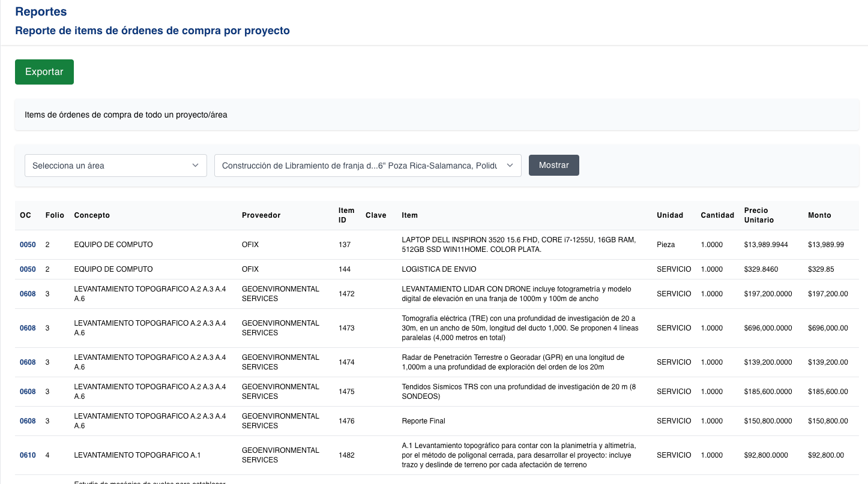This screenshot has width=868, height=484.
Task: Click the "Monto" column header
Action: point(819,215)
